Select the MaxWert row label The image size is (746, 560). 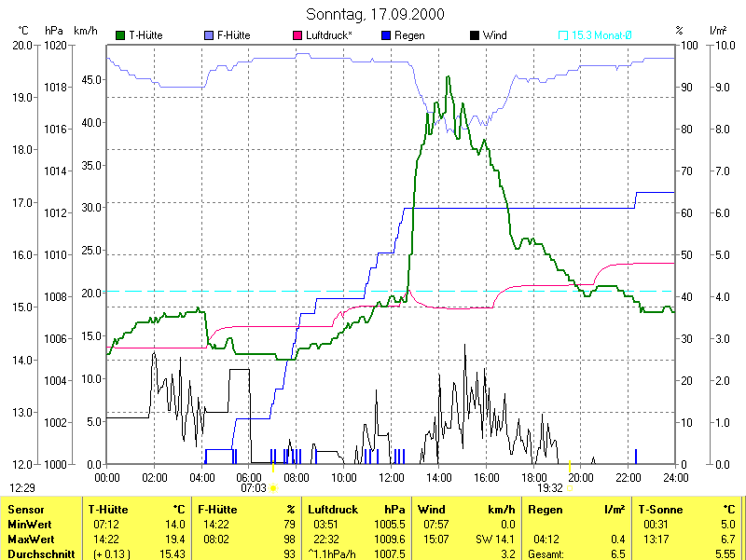[30, 540]
